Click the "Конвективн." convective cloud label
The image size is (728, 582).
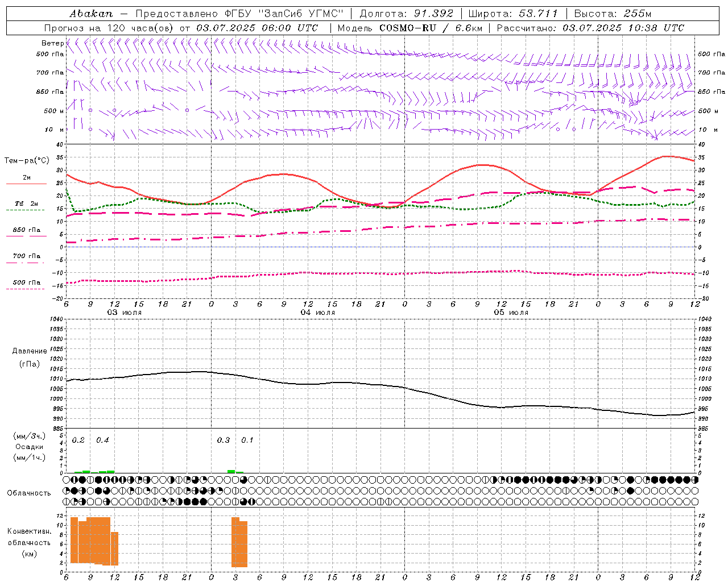(29, 531)
